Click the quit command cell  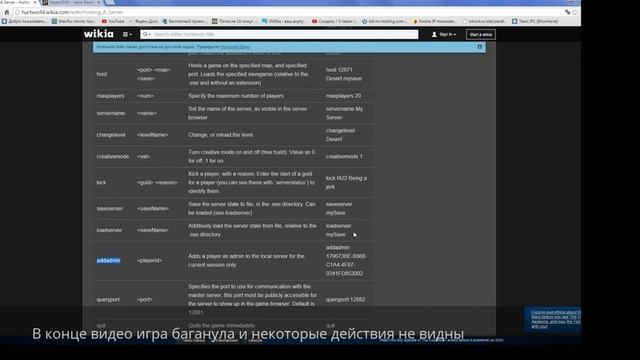(101, 326)
